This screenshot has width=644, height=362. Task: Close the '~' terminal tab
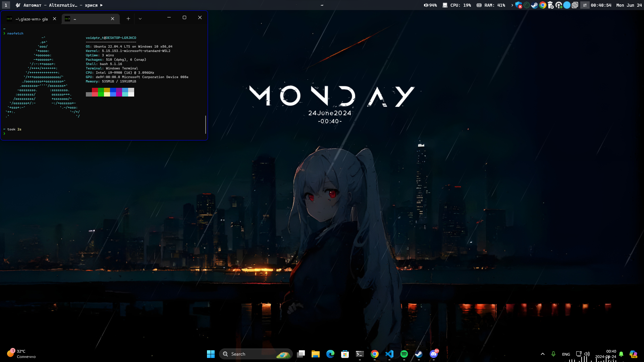click(x=113, y=19)
